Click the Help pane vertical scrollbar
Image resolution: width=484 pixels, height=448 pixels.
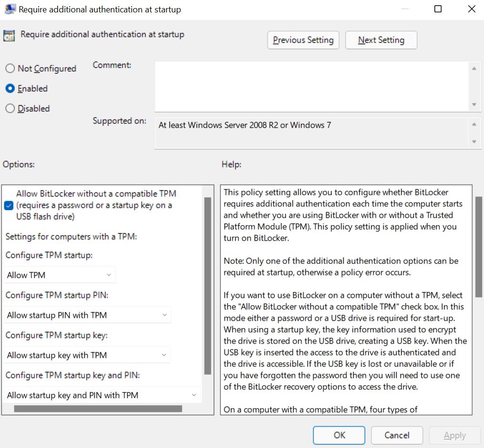coord(479,247)
